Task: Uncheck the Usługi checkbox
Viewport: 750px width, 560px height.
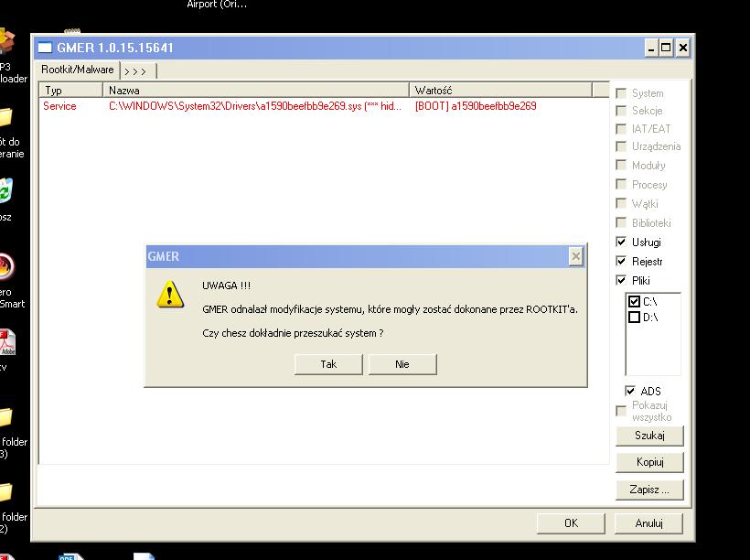Action: [x=621, y=242]
